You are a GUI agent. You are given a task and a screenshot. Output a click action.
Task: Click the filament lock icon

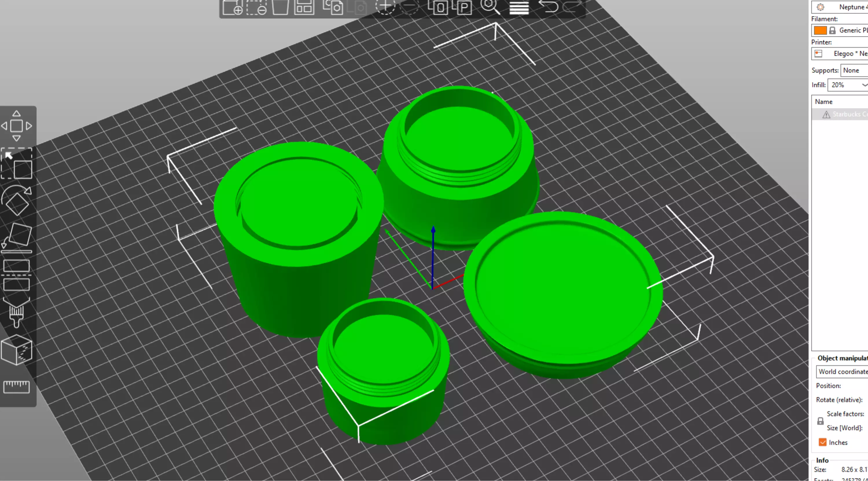point(832,30)
